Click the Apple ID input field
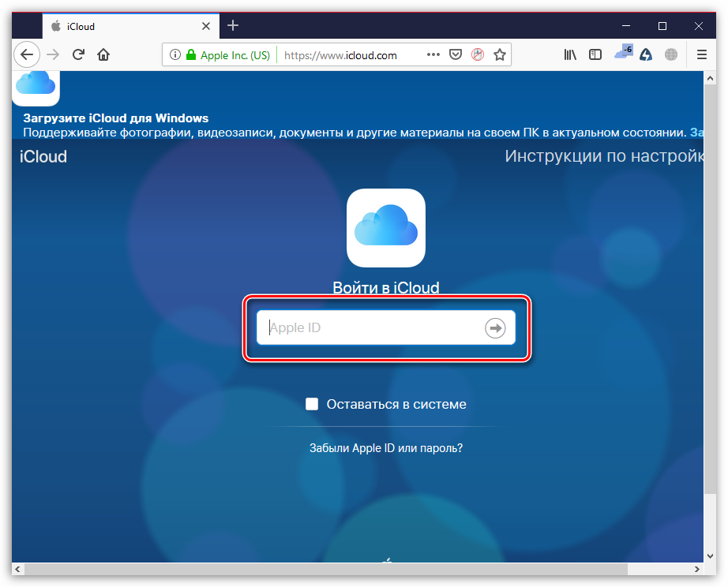728x587 pixels. (386, 327)
